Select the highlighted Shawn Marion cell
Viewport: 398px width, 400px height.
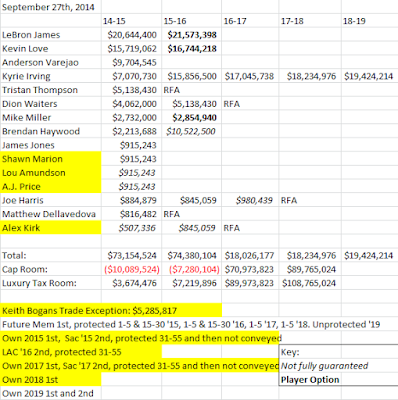[51, 159]
